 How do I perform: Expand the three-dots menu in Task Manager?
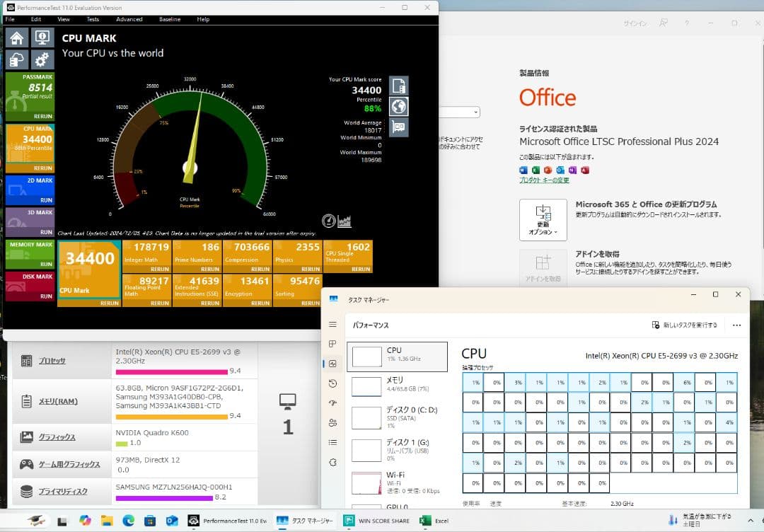click(x=736, y=325)
